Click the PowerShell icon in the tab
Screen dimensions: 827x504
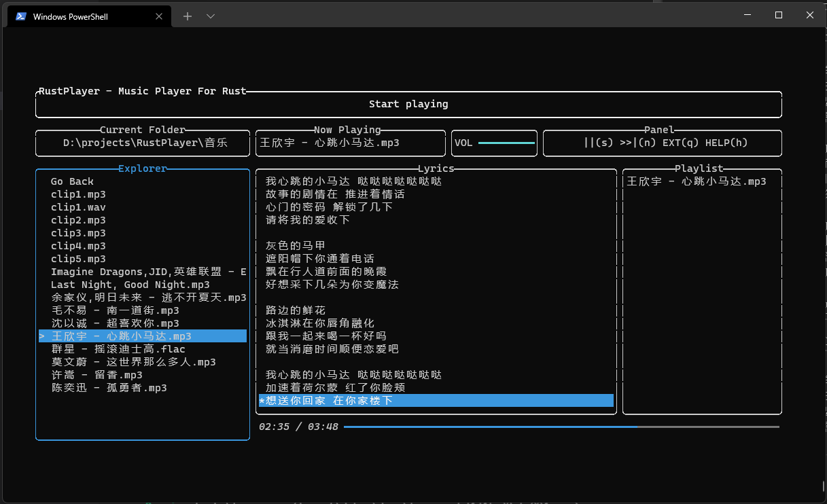pyautogui.click(x=22, y=17)
